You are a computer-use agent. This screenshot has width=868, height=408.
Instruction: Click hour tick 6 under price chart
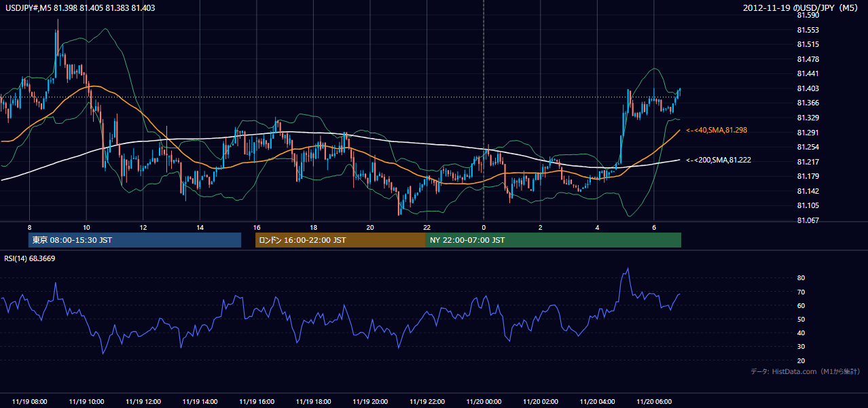[x=653, y=227]
